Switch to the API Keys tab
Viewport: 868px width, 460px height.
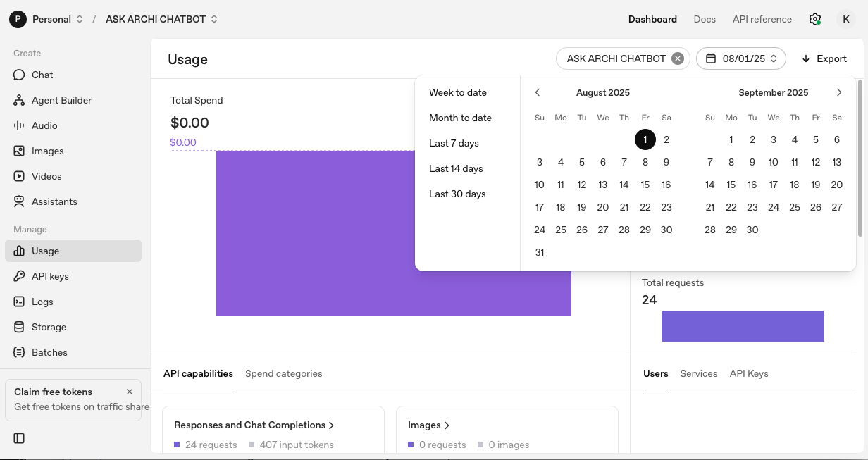[x=748, y=373]
